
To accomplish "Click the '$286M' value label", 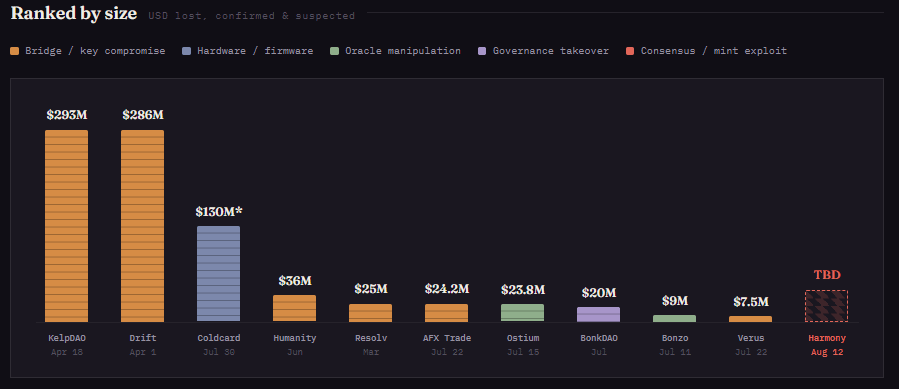I will click(143, 115).
